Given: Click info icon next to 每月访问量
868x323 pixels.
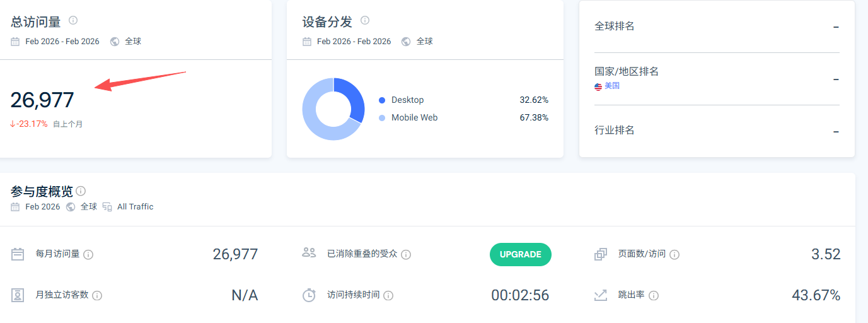Looking at the screenshot, I should 89,255.
